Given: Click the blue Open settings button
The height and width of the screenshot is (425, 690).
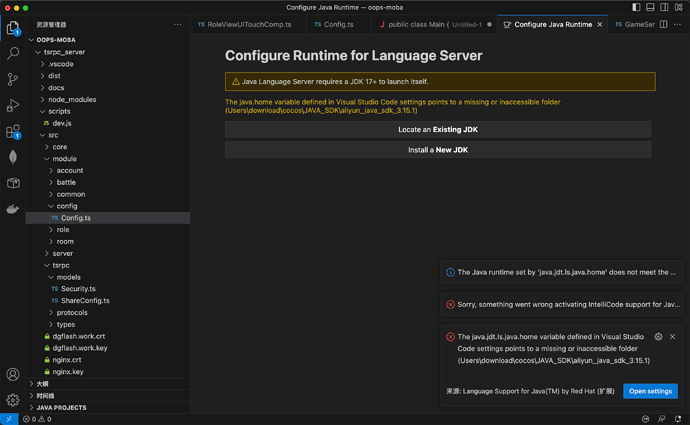Looking at the screenshot, I should pos(650,391).
